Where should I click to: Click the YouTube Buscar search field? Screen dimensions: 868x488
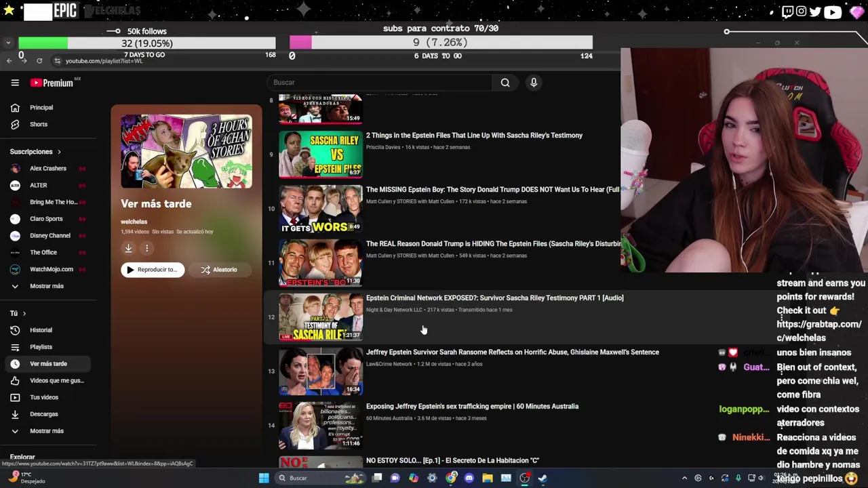(380, 83)
